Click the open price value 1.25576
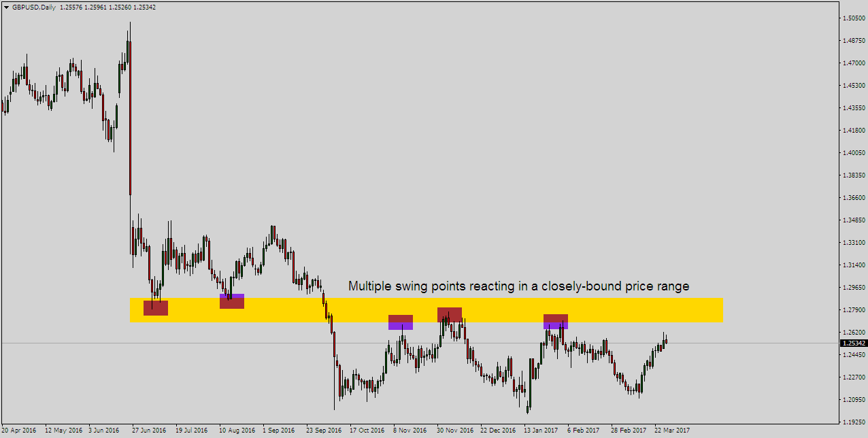 point(71,7)
